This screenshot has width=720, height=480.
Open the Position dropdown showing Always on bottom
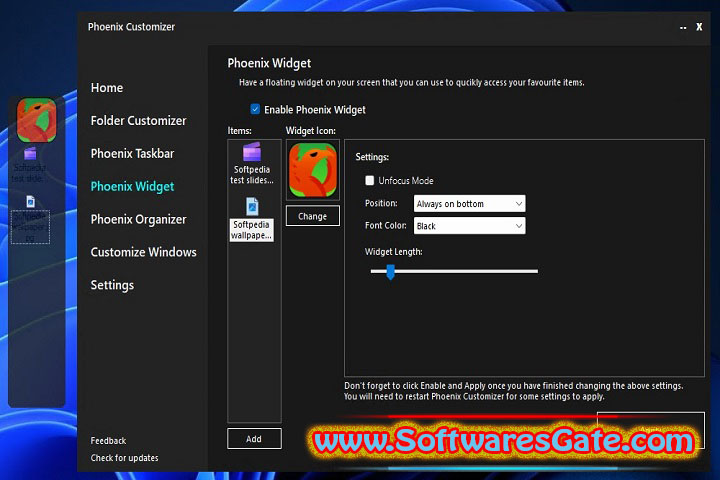469,203
